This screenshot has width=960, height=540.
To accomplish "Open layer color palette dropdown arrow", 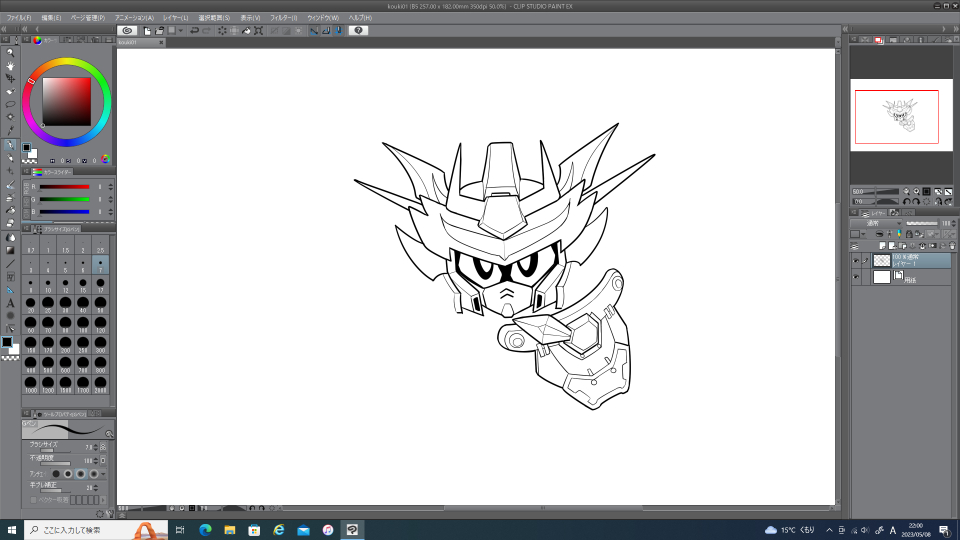I will coord(863,234).
